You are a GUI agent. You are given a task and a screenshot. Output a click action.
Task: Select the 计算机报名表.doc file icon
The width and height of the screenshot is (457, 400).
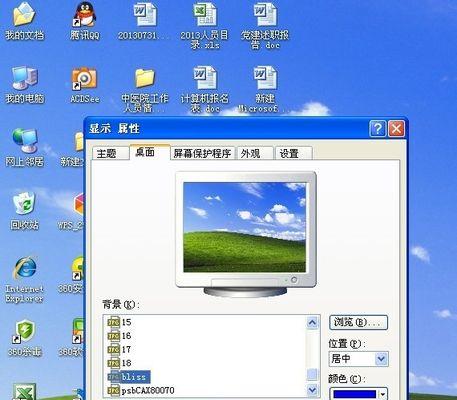pos(205,78)
